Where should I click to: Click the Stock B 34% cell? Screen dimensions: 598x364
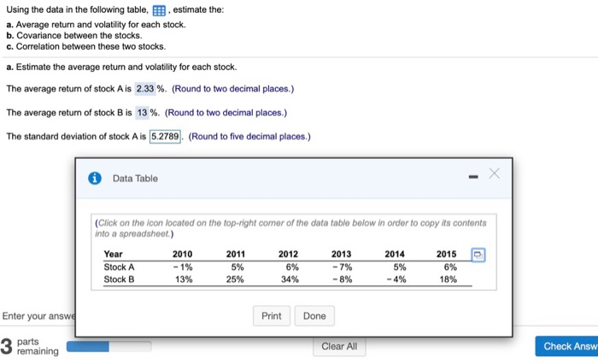pyautogui.click(x=288, y=279)
